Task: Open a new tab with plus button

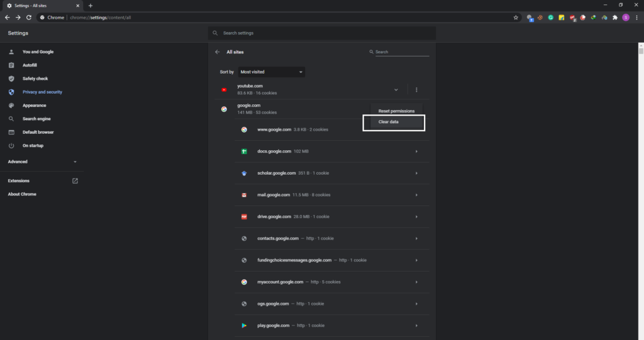Action: [x=91, y=6]
